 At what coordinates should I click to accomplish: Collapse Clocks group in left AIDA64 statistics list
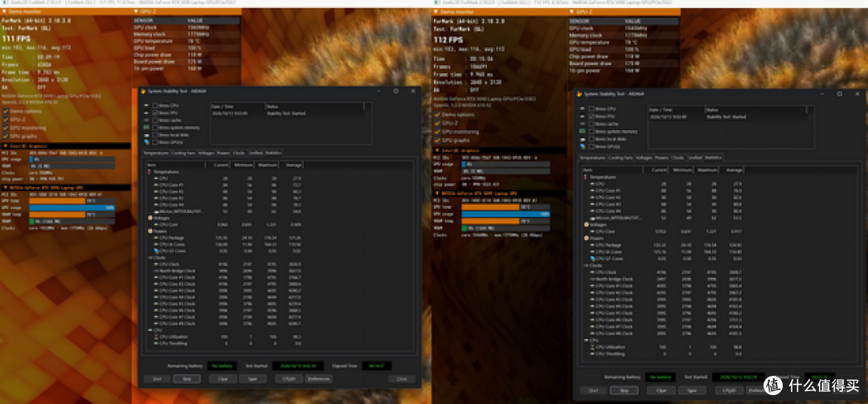[x=149, y=257]
